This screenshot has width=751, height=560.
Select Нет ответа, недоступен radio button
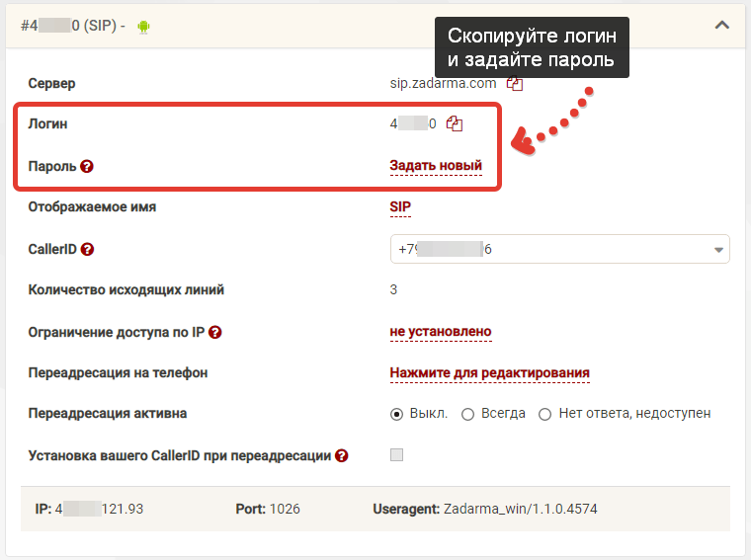(x=545, y=414)
